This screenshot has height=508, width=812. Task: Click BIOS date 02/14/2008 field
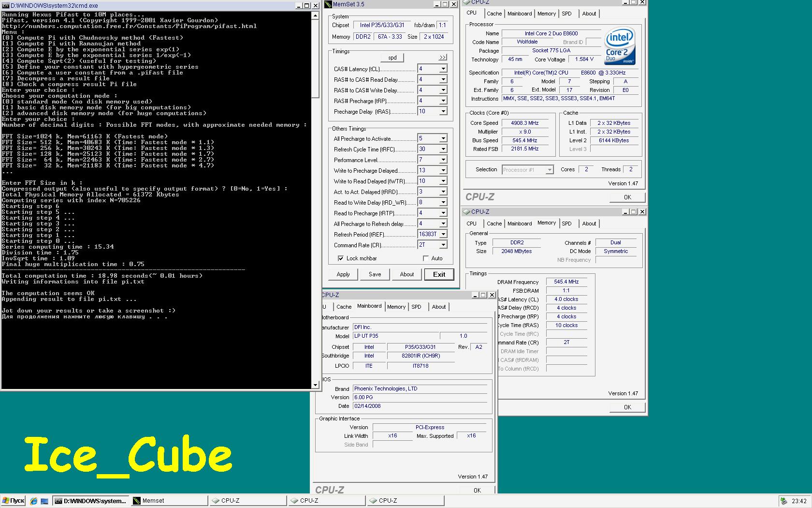420,406
